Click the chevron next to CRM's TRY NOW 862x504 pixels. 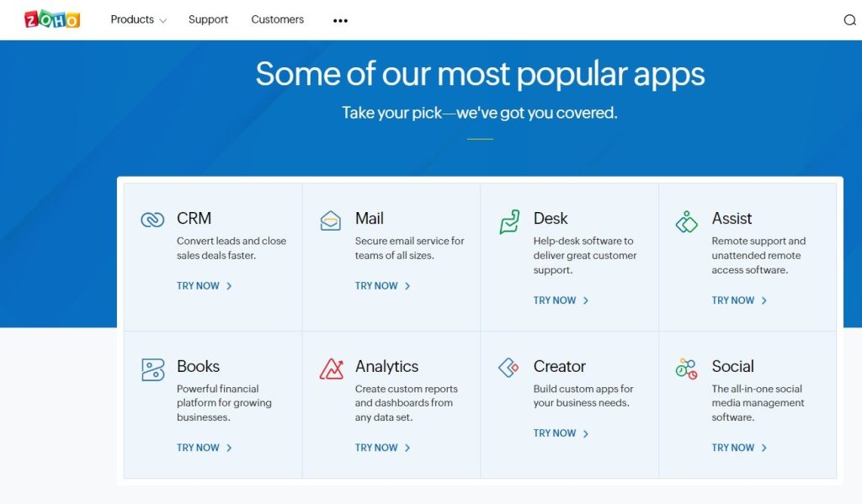(x=229, y=285)
